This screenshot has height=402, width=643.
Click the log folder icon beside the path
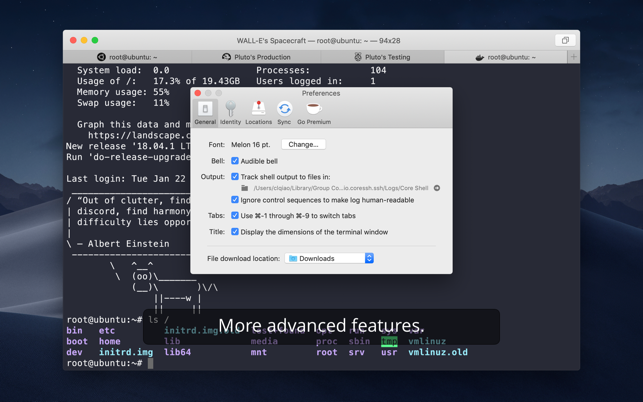[245, 188]
